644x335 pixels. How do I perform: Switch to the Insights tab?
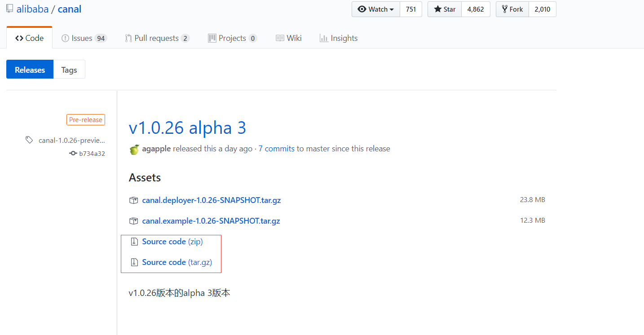tap(339, 38)
